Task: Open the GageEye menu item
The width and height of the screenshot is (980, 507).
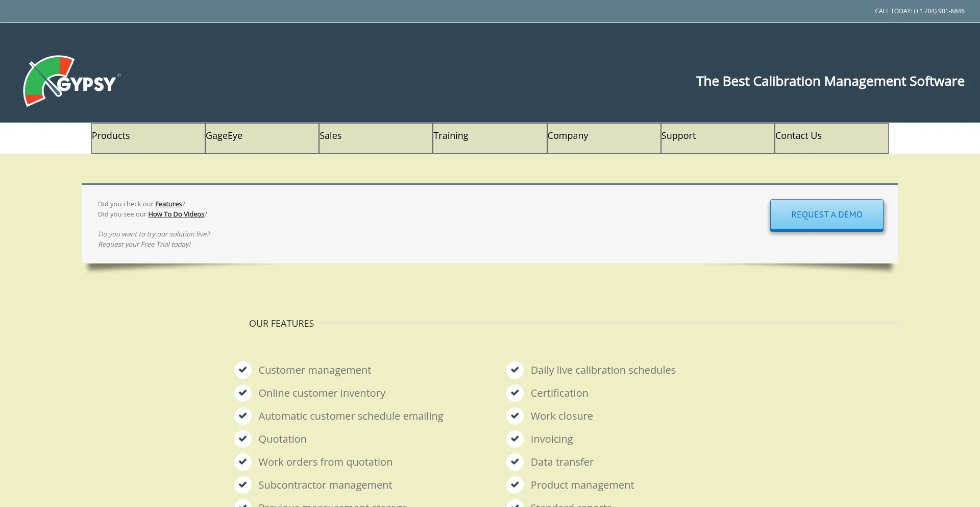Action: 262,138
